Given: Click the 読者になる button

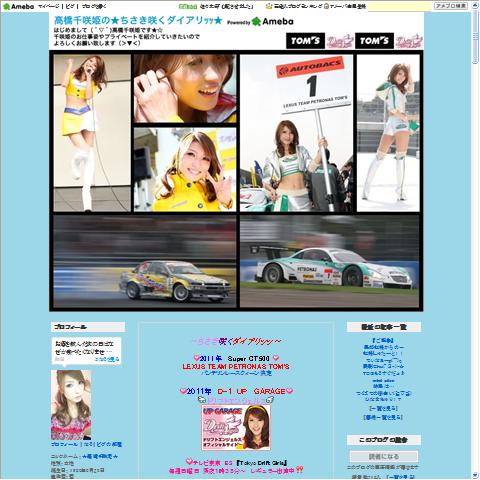Looking at the screenshot, I should (384, 457).
